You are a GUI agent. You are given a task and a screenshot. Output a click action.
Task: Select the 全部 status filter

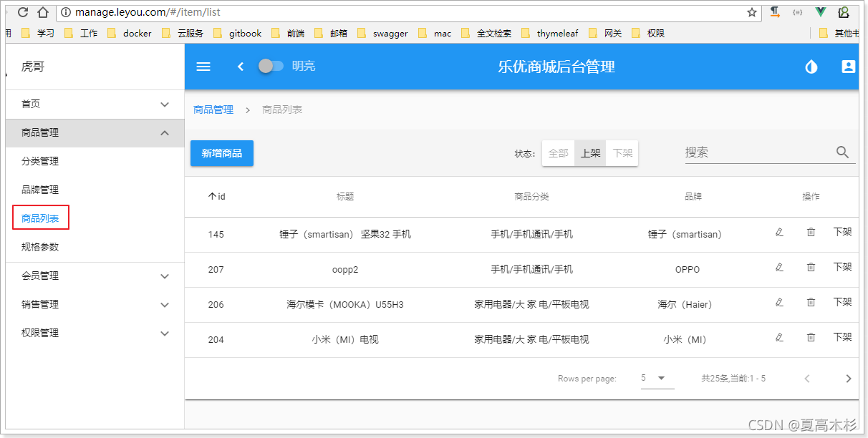(x=558, y=152)
